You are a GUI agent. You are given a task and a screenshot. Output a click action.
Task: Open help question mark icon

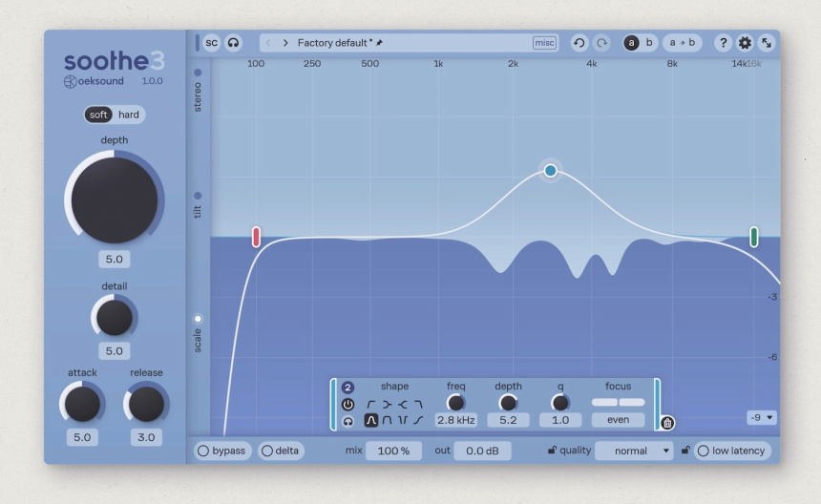point(723,43)
